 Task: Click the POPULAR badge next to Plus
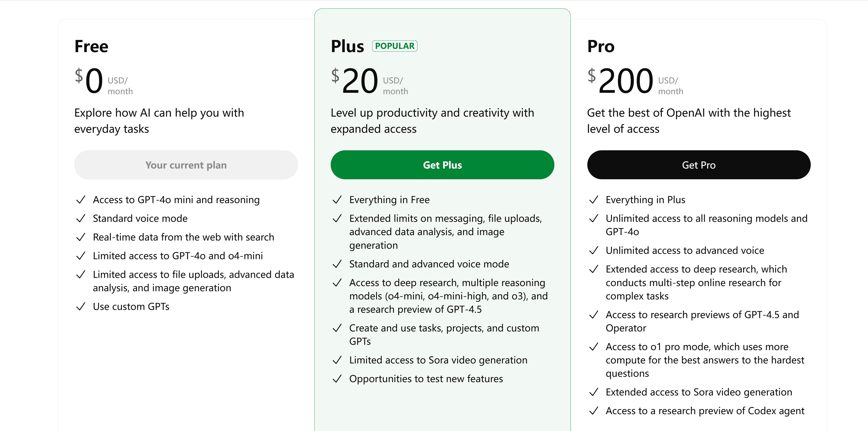395,46
